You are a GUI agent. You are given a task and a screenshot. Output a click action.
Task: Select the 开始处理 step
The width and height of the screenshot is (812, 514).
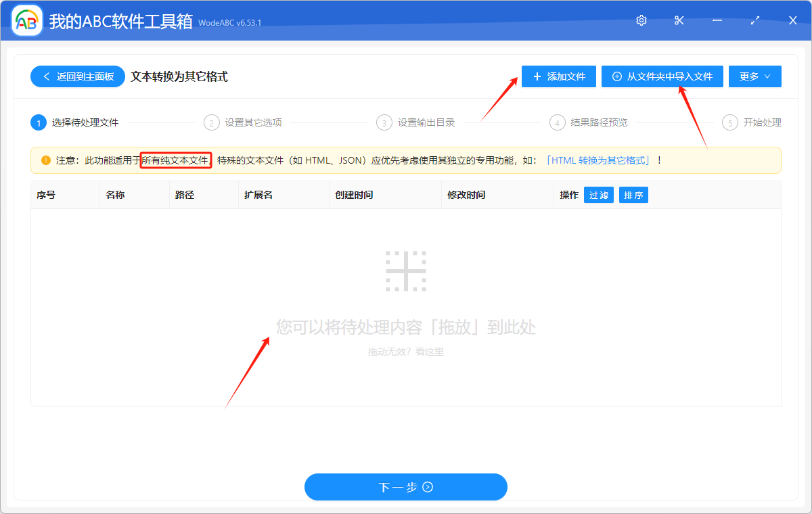pyautogui.click(x=758, y=122)
